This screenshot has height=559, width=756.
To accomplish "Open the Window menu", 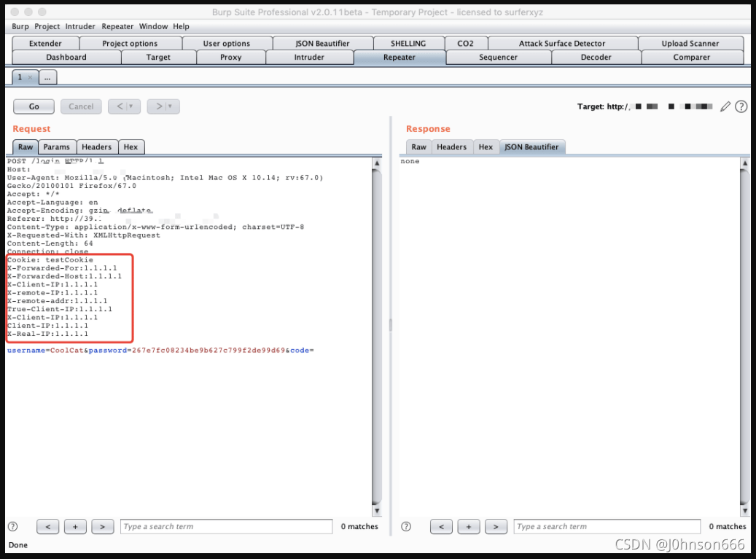I will pyautogui.click(x=153, y=26).
